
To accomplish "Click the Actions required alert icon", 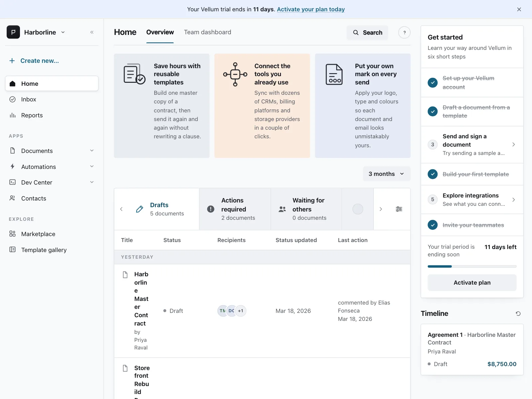I will tap(211, 209).
